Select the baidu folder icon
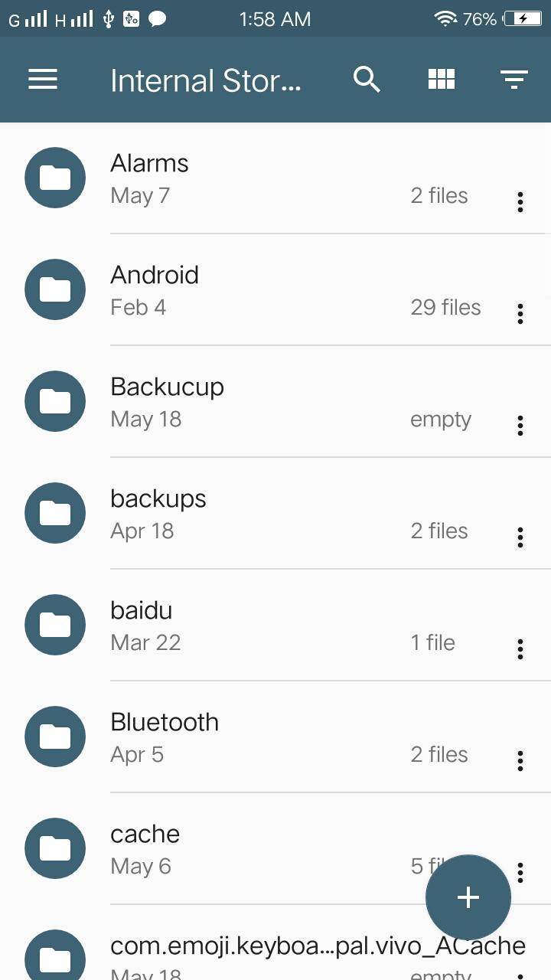 pyautogui.click(x=55, y=625)
